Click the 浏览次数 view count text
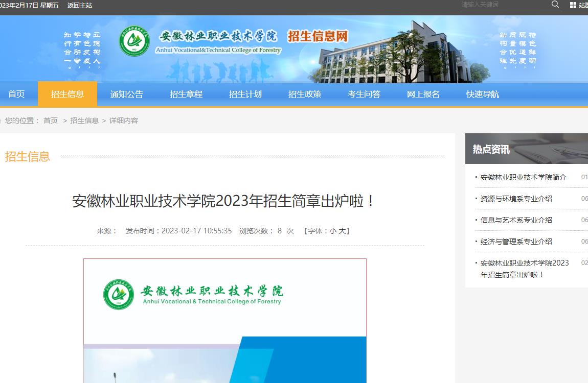The image size is (588, 383). click(266, 231)
